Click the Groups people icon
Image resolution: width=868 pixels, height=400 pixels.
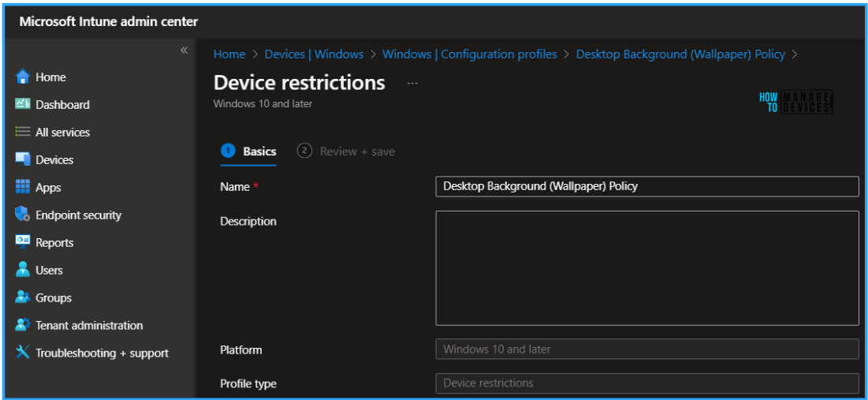pos(23,297)
